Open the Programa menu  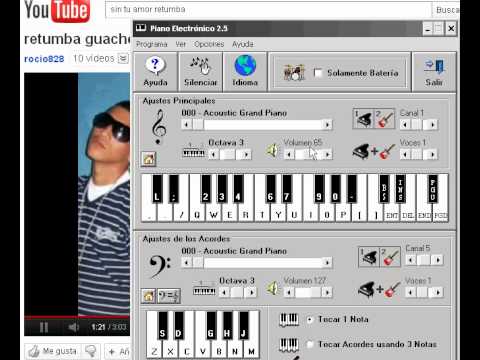[x=152, y=44]
